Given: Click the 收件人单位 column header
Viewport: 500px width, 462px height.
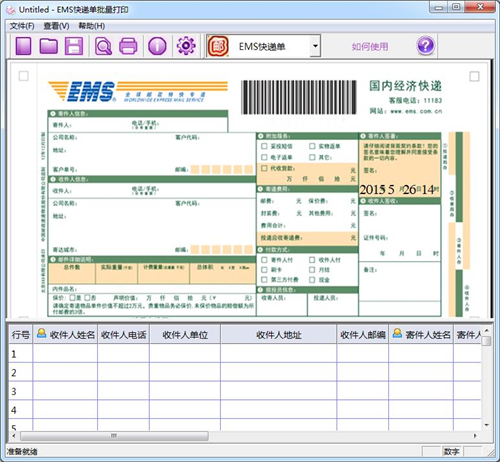Looking at the screenshot, I should coord(185,334).
